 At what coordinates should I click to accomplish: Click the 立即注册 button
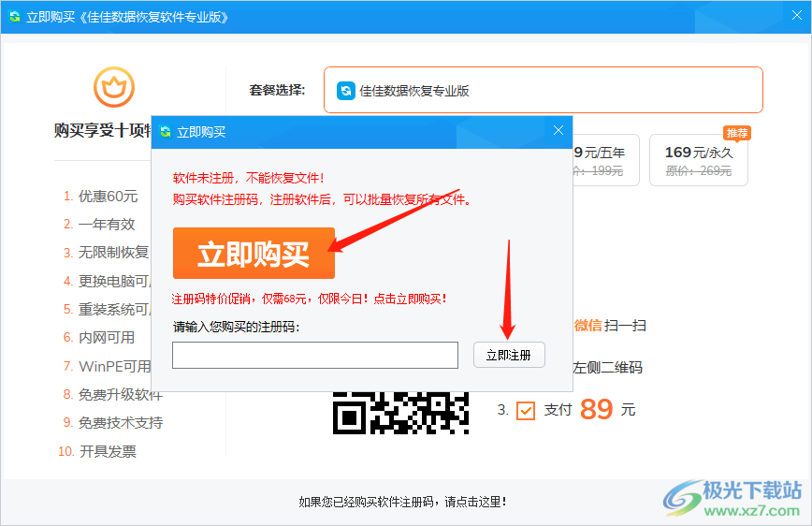509,355
